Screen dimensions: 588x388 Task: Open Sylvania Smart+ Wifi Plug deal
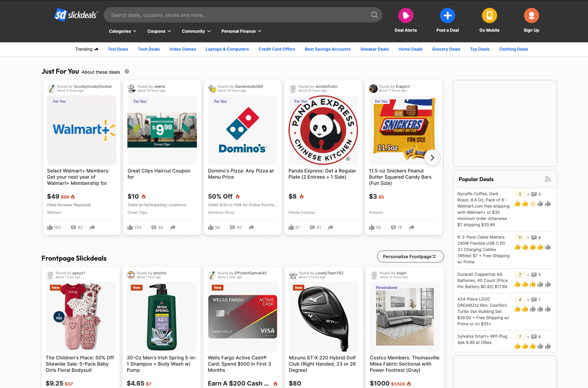(x=482, y=339)
